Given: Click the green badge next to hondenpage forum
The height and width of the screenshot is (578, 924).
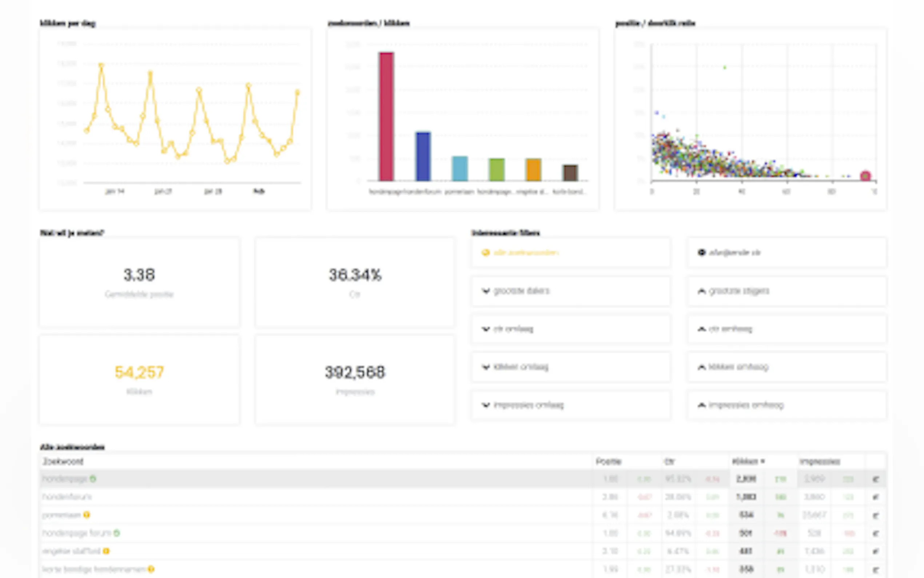Looking at the screenshot, I should click(117, 533).
